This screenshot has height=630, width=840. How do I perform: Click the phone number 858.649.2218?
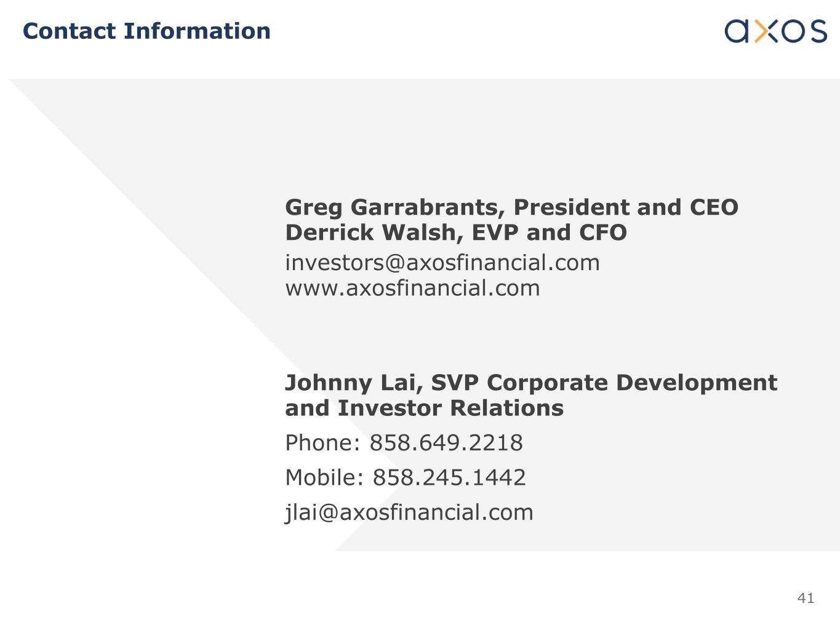(446, 442)
